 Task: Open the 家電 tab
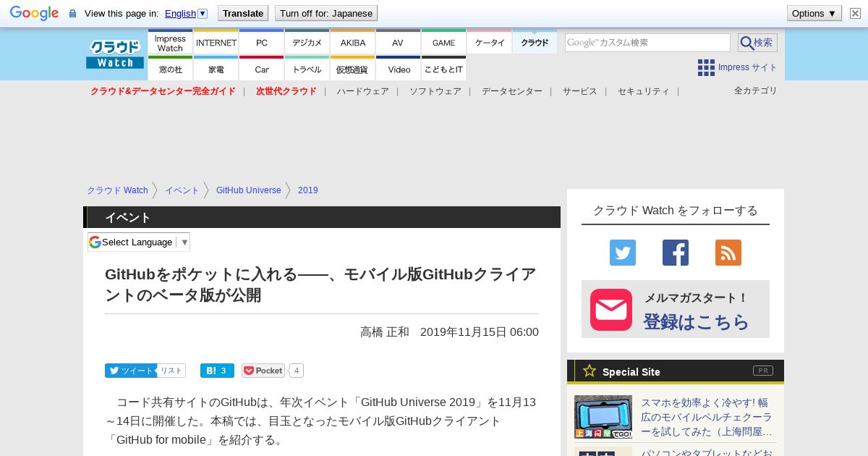tap(216, 69)
